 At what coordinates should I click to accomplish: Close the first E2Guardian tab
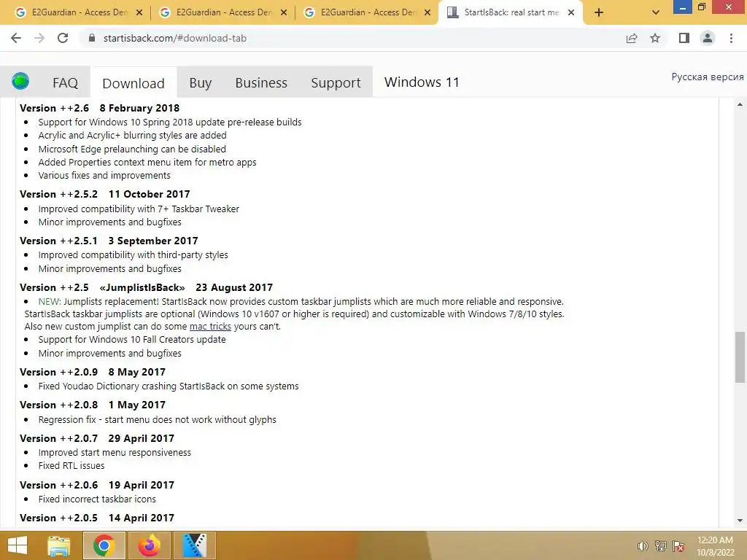pyautogui.click(x=139, y=13)
